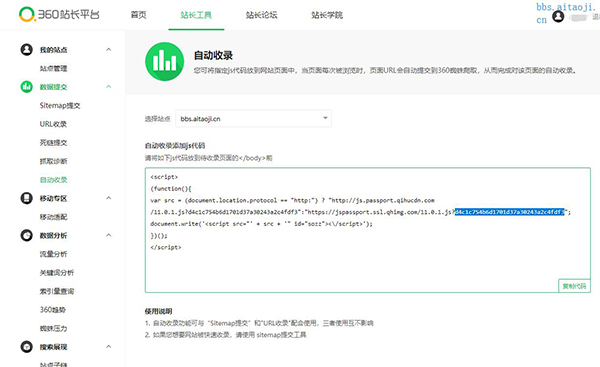
Task: Click the green 数据提交 chart icon
Action: 26,86
